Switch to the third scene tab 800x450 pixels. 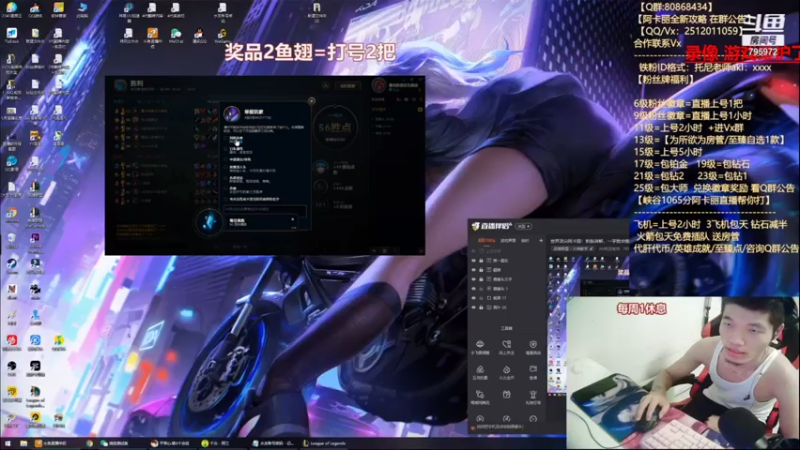point(525,240)
